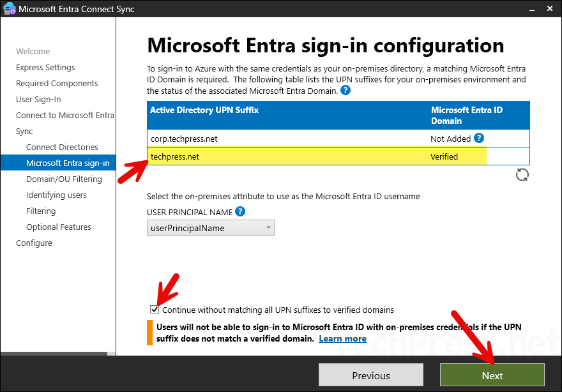Go to Identifying users step

[56, 195]
